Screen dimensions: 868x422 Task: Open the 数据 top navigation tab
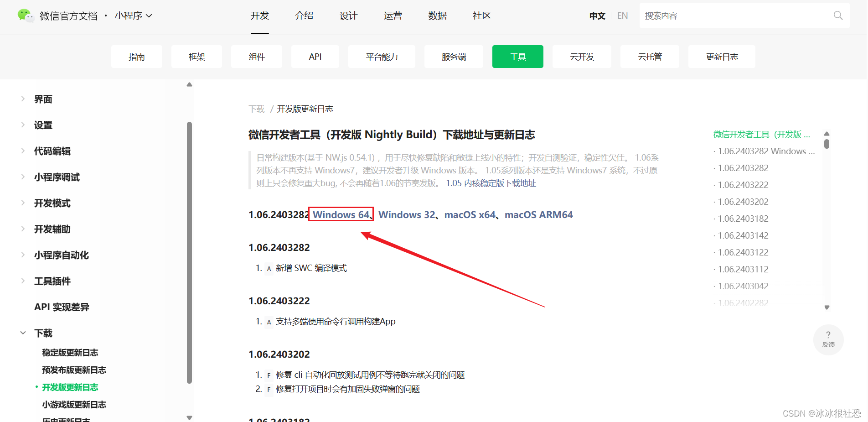tap(438, 16)
